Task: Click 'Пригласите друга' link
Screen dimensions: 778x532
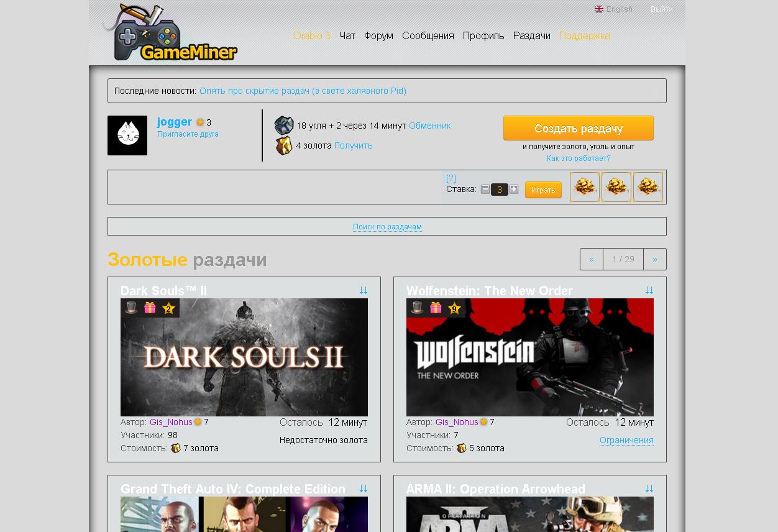Action: click(x=188, y=134)
